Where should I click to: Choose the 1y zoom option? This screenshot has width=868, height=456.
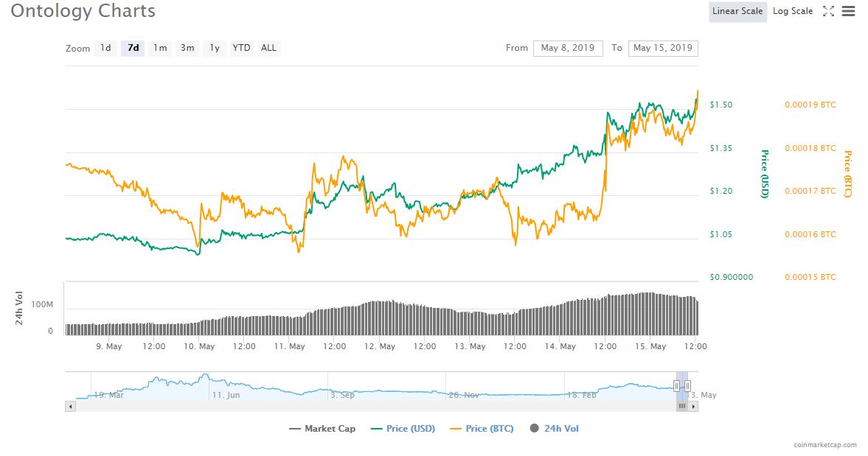click(x=215, y=48)
